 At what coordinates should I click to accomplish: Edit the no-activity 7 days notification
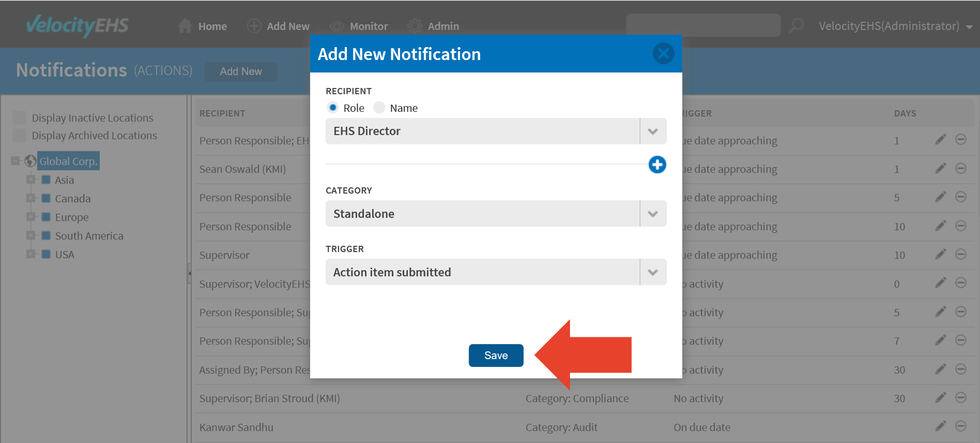tap(941, 340)
